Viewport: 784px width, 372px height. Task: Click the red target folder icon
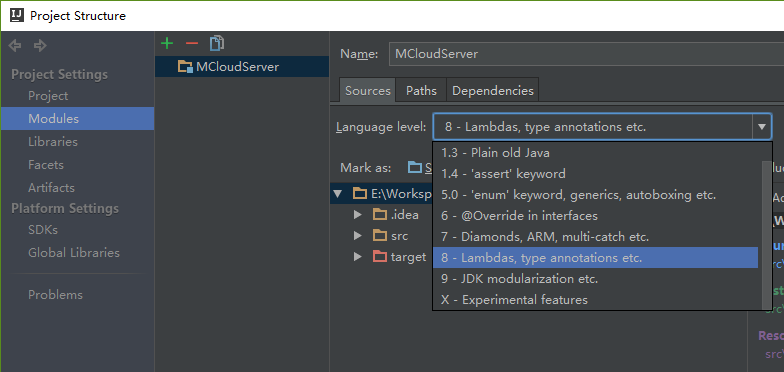click(380, 257)
